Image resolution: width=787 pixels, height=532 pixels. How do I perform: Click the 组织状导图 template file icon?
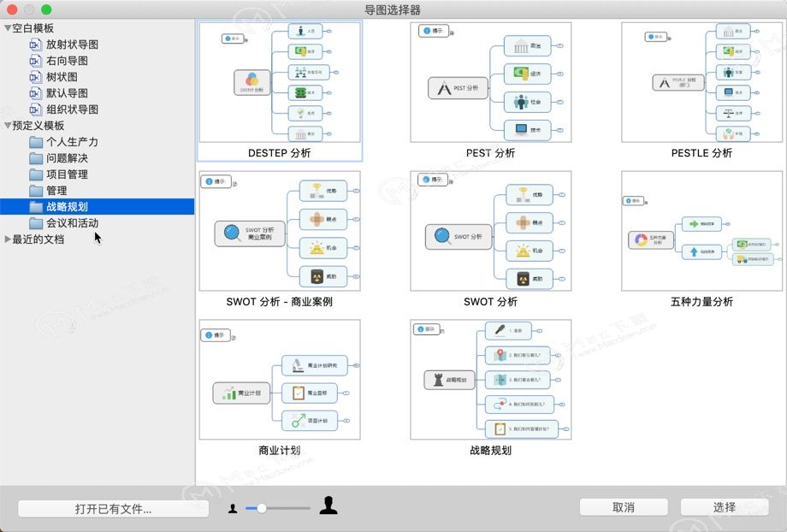tap(35, 109)
